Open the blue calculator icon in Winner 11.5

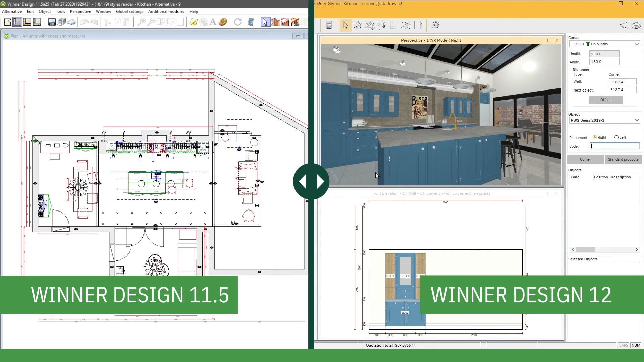click(251, 22)
